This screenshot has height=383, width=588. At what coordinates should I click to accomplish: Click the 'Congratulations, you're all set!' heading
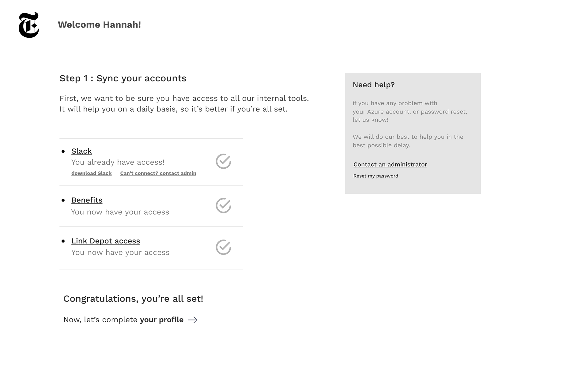[133, 299]
